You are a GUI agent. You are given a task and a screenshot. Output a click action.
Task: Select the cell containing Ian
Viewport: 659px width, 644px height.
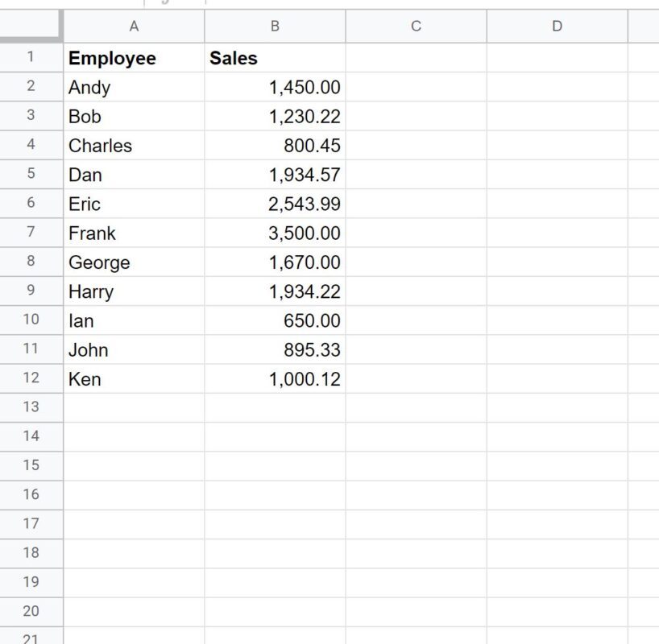click(x=134, y=320)
